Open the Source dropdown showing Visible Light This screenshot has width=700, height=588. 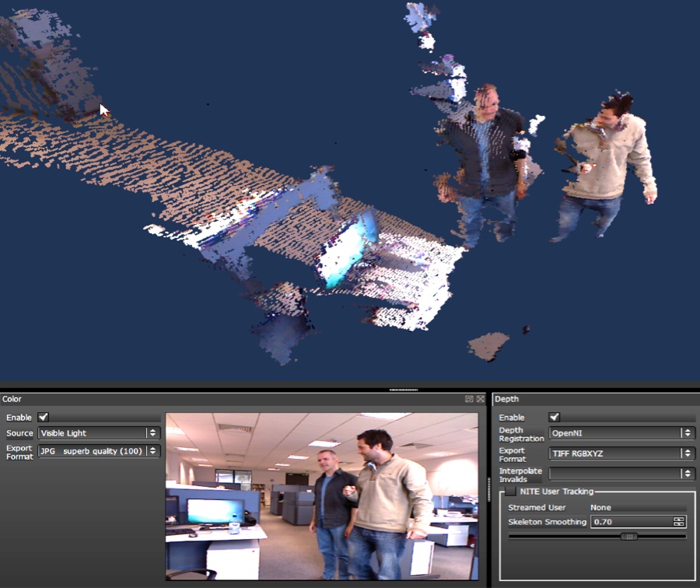[x=99, y=432]
